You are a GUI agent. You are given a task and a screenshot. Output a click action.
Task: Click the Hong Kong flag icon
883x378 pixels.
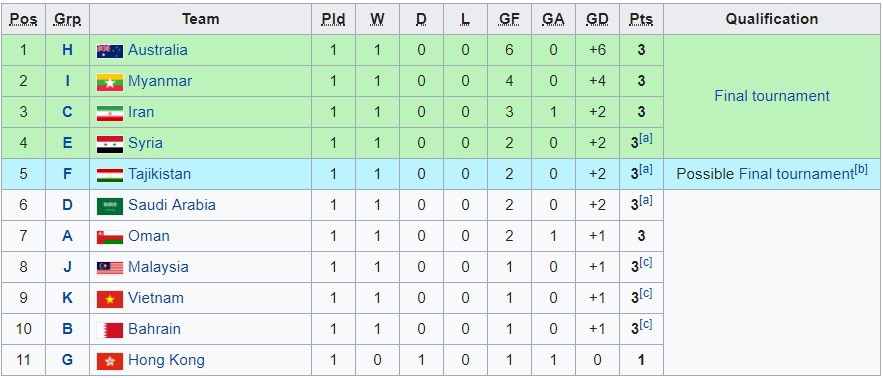(110, 361)
